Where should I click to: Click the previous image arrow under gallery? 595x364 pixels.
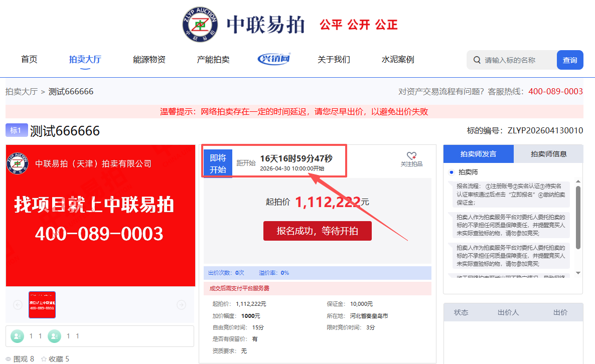point(18,305)
